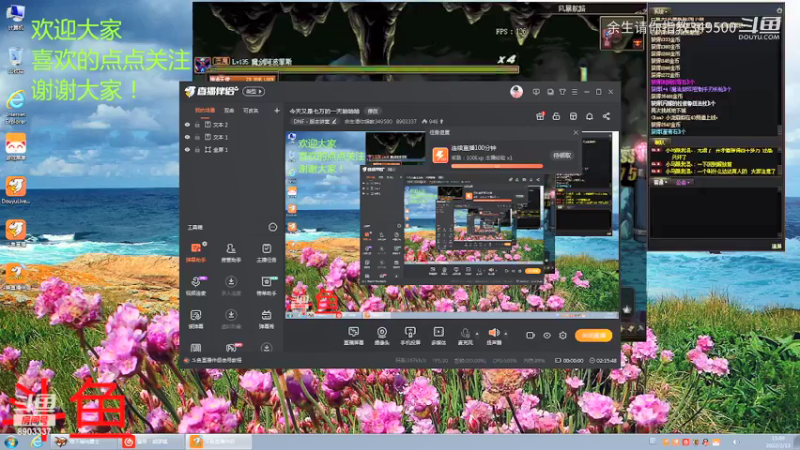
Task: Click the record video camera icon
Action: coord(531,335)
